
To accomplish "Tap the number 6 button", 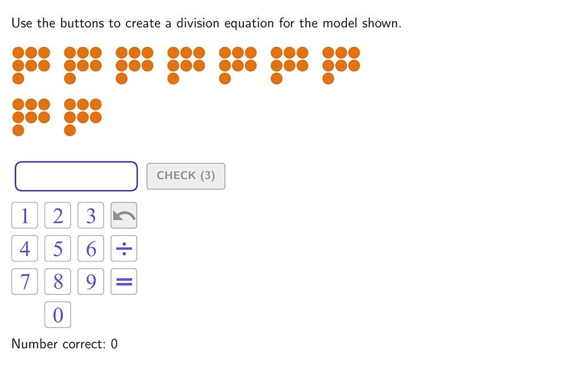I will pos(91,248).
